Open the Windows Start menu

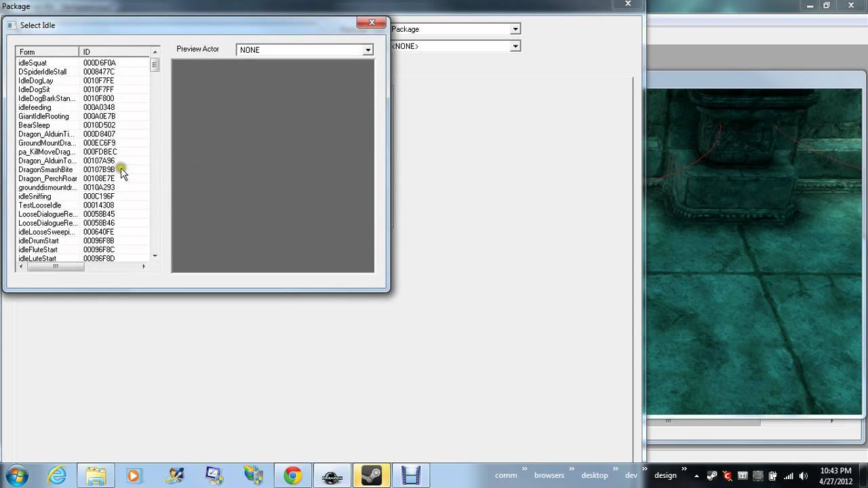tap(16, 475)
